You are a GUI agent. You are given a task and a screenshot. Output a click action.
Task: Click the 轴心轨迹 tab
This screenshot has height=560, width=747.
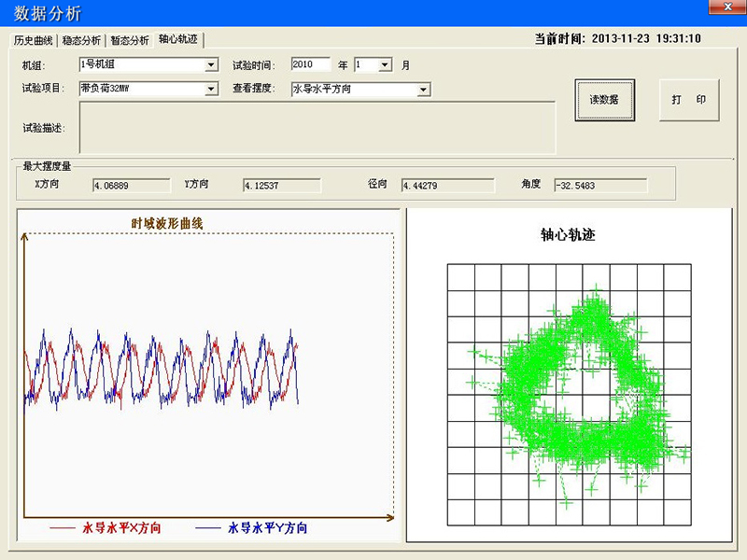click(x=178, y=39)
